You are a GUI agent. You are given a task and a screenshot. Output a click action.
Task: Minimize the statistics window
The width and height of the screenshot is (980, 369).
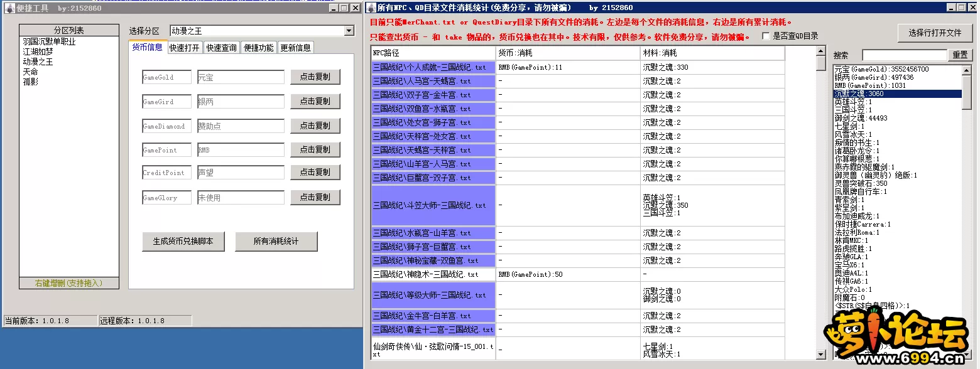click(952, 8)
